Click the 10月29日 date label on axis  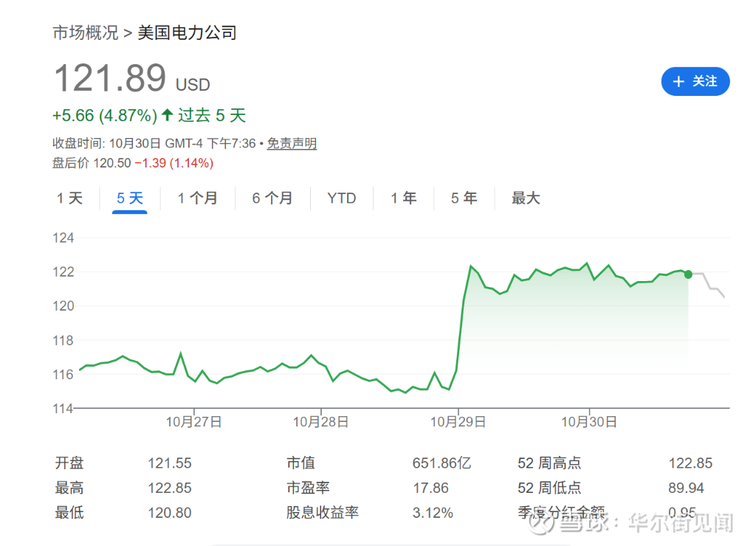[458, 422]
